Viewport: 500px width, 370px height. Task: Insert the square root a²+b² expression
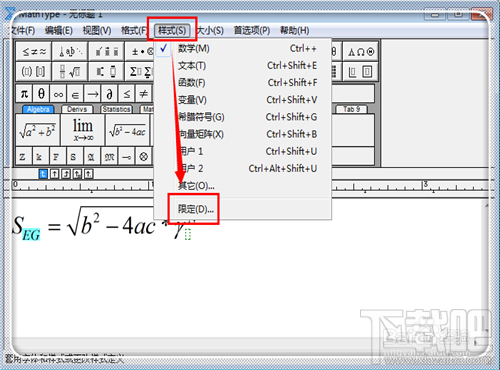38,130
